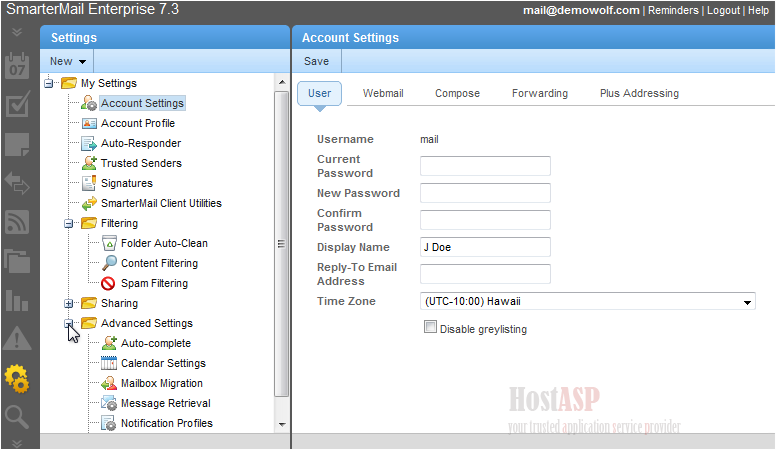The height and width of the screenshot is (450, 776).
Task: Click the Trusted Senders icon
Action: 89,163
